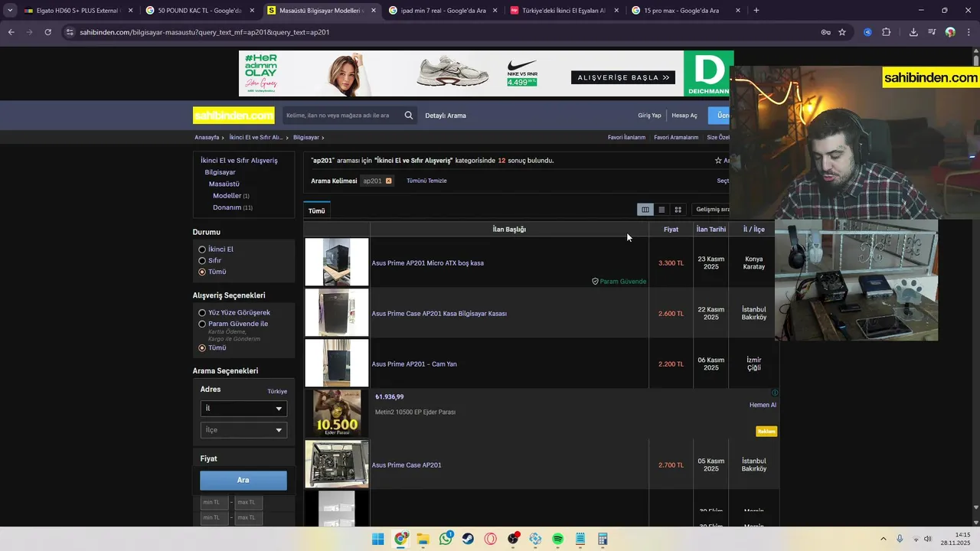The height and width of the screenshot is (551, 980).
Task: Select Tümü radio under Alışveriş Seçenekleri
Action: point(202,347)
